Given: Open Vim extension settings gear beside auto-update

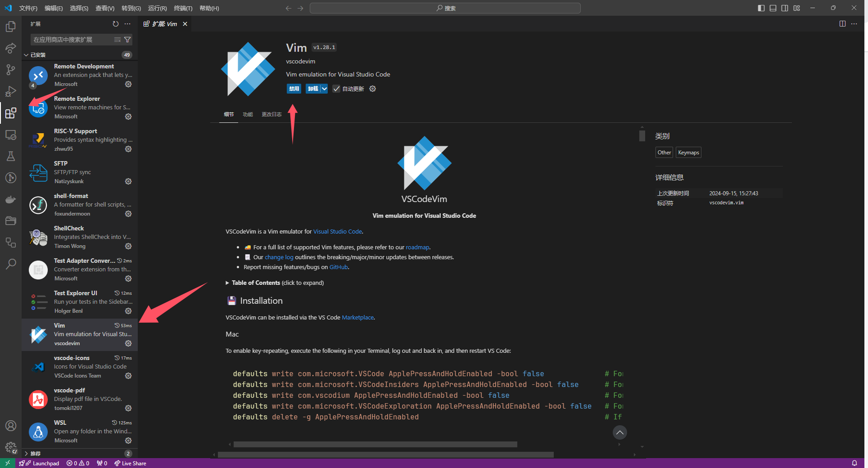Looking at the screenshot, I should click(372, 89).
